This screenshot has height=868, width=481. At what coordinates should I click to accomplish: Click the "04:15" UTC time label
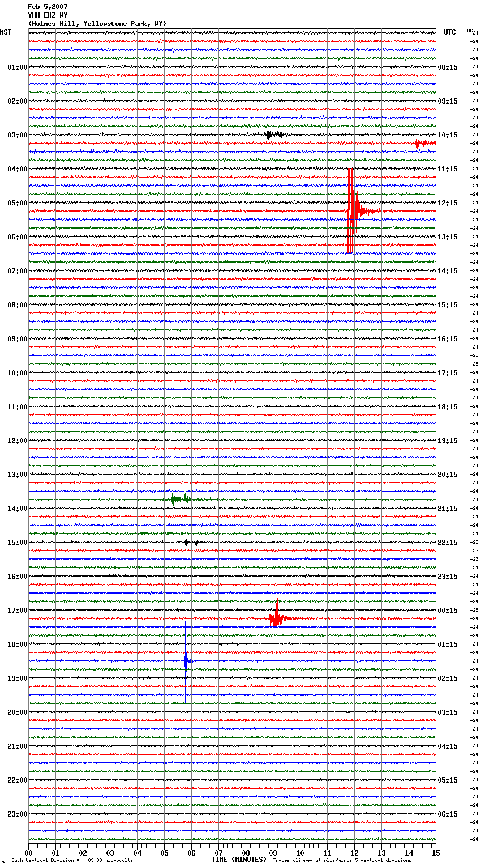(x=448, y=746)
